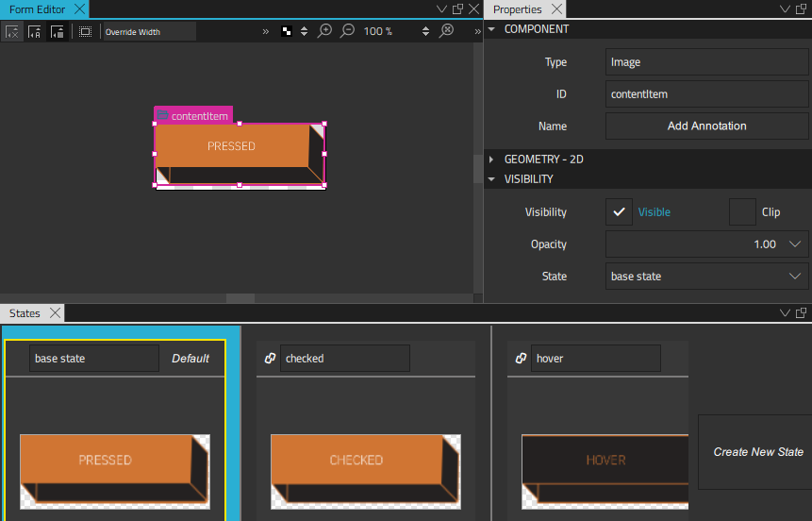The image size is (812, 521).
Task: Open the right toolbar overflow chevron
Action: coord(477,32)
